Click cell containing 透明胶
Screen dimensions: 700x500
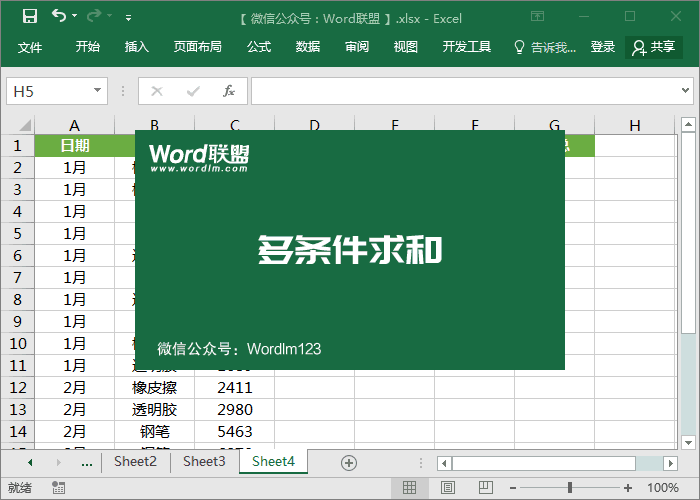pyautogui.click(x=154, y=409)
